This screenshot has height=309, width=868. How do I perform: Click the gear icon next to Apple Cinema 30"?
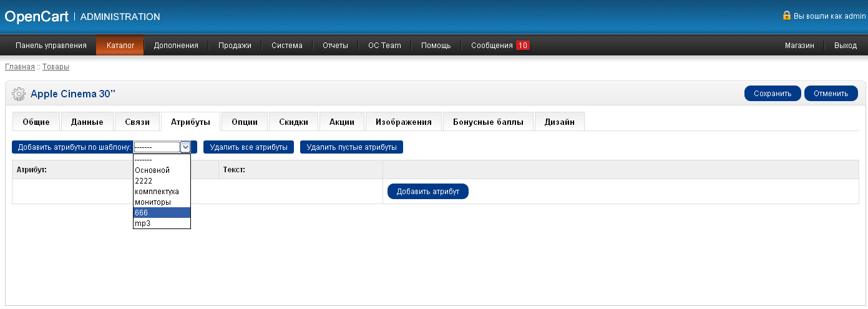19,94
